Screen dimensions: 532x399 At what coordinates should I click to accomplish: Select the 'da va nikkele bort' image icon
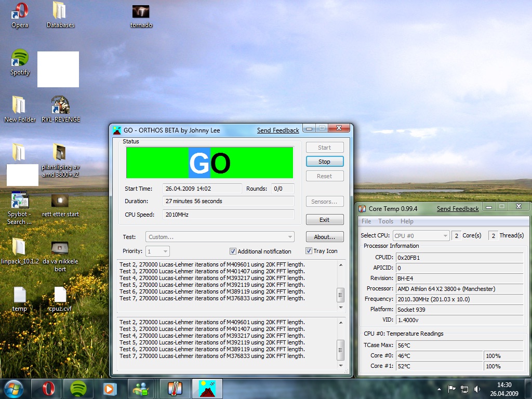pos(60,257)
